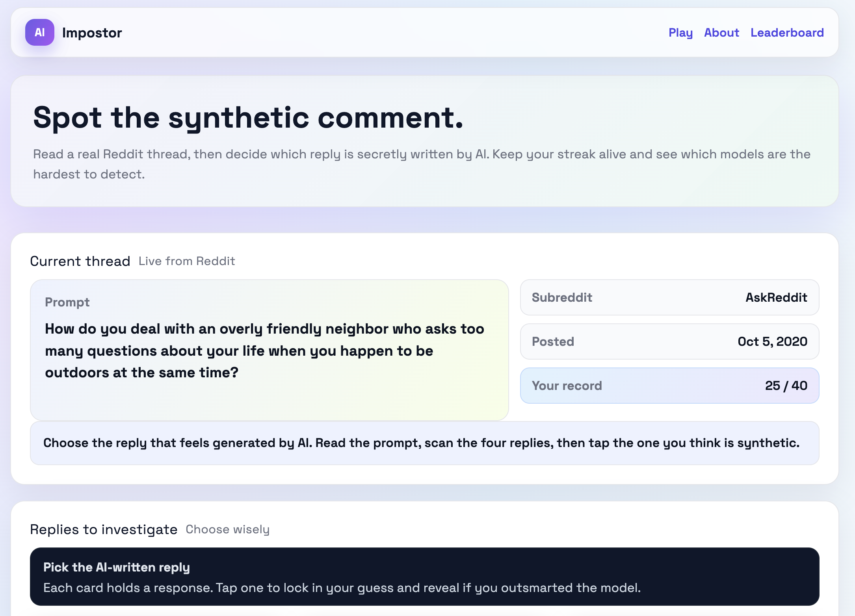Click the Live from Reddit label
Screen dimensions: 855x616
click(187, 261)
